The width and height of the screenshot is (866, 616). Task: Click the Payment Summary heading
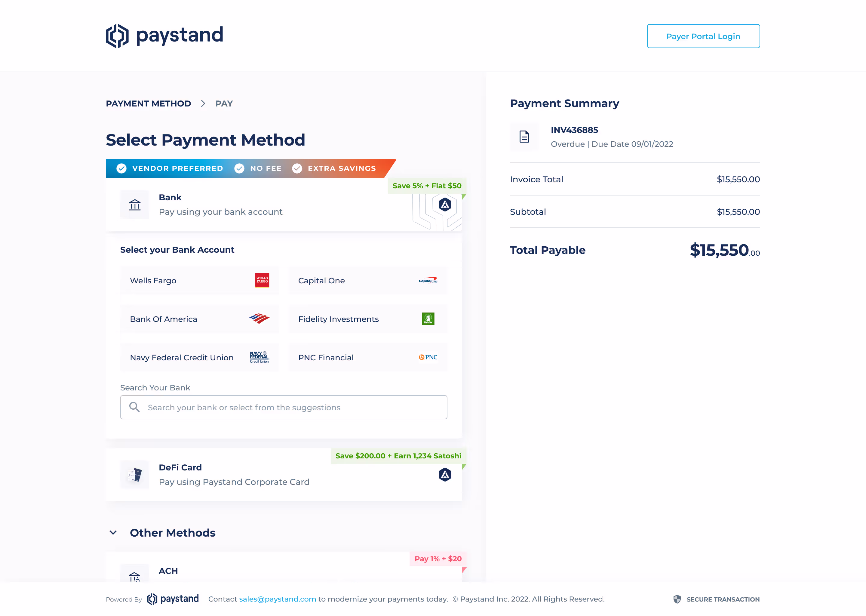tap(564, 103)
